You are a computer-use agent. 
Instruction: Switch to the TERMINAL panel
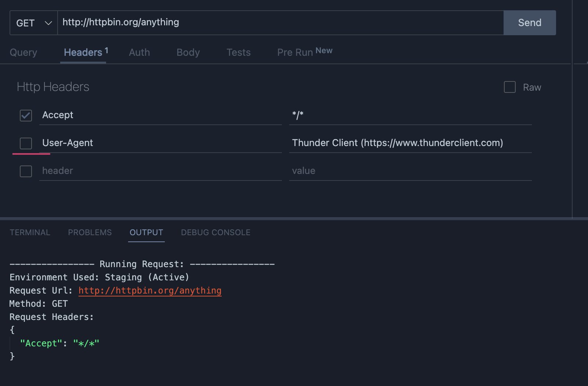(30, 232)
